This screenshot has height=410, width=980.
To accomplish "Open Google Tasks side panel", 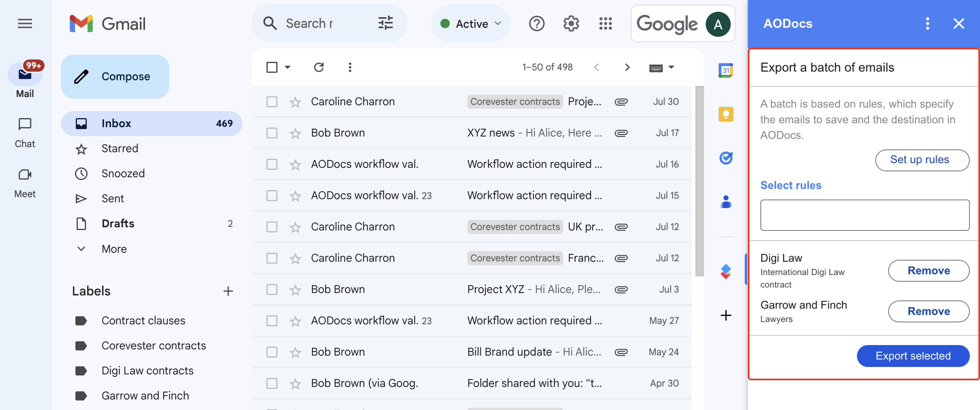I will [726, 158].
